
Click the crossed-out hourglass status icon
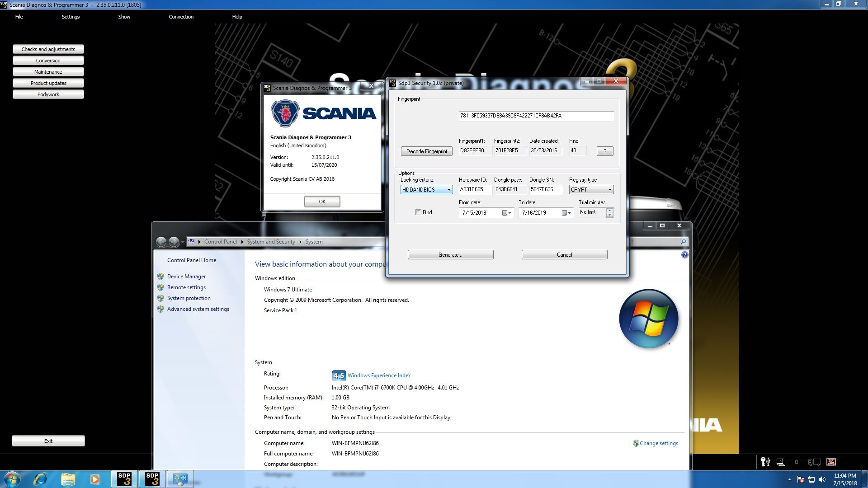[x=831, y=462]
